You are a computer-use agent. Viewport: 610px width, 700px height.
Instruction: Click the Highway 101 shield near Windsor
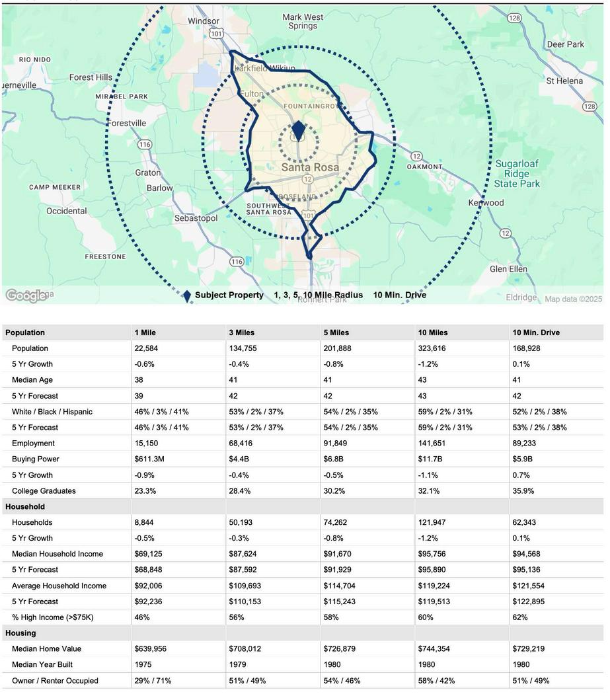(216, 34)
